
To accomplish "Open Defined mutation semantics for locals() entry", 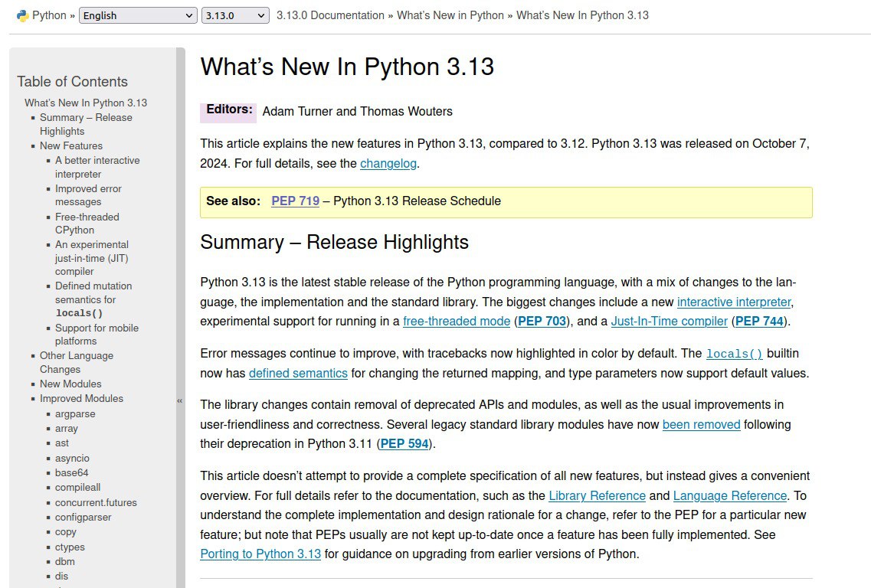I will (93, 299).
